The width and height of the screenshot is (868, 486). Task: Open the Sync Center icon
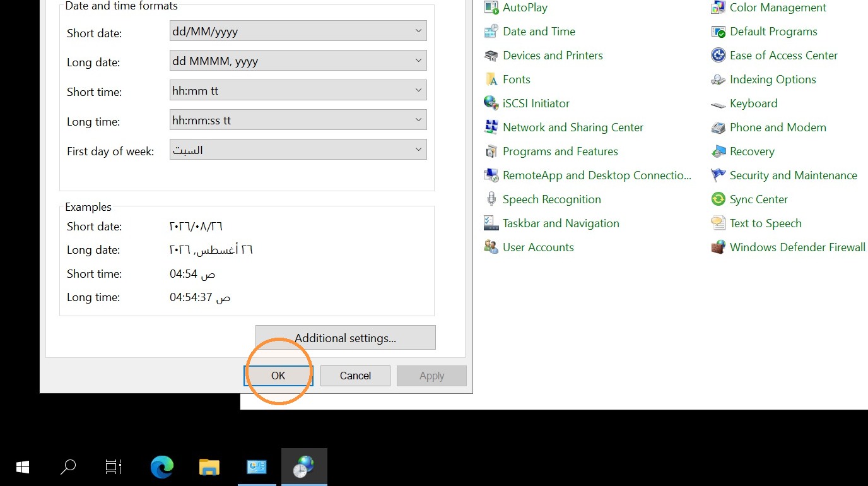coord(718,199)
